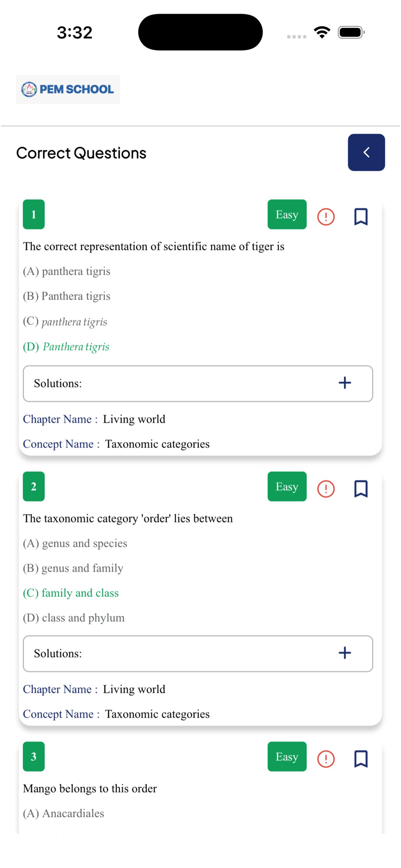Tap the Easy badge on question 2
The width and height of the screenshot is (401, 868).
coord(287,487)
